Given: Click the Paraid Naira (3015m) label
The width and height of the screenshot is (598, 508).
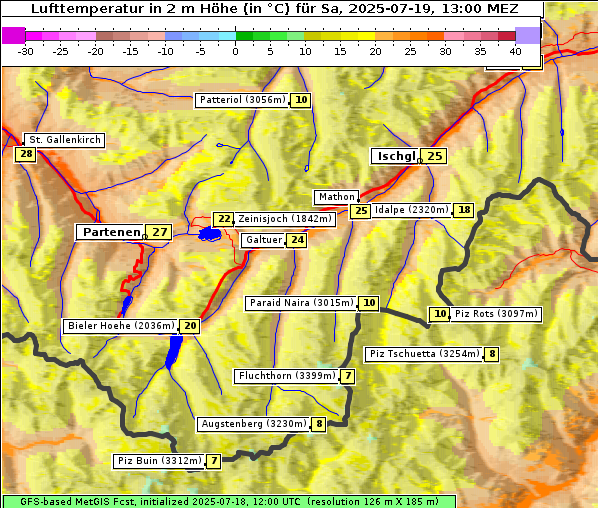Looking at the screenshot, I should point(301,303).
